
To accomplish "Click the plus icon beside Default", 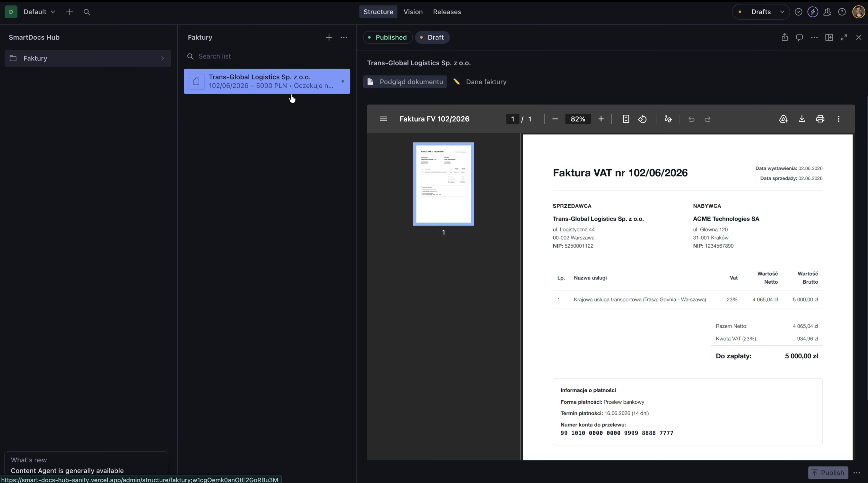I will pos(69,12).
